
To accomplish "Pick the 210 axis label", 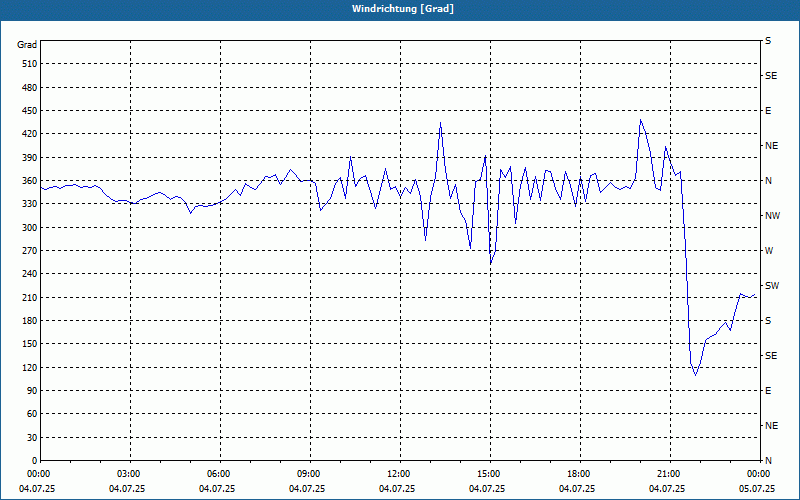I will click(29, 297).
